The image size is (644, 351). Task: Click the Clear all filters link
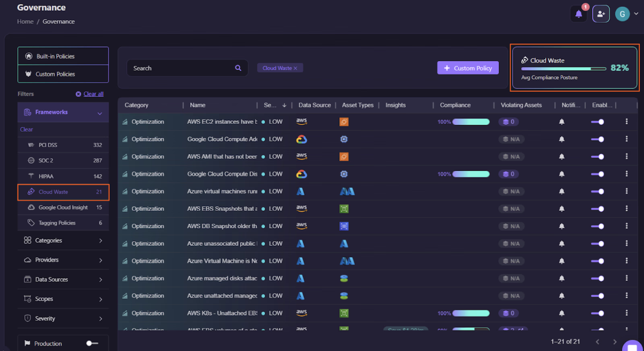tap(93, 94)
